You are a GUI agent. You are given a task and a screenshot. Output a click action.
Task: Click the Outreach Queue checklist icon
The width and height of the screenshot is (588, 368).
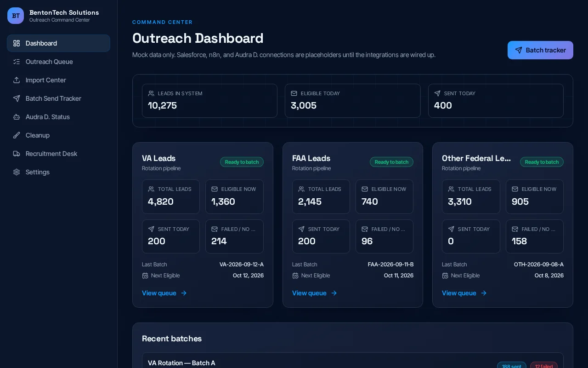tap(17, 62)
